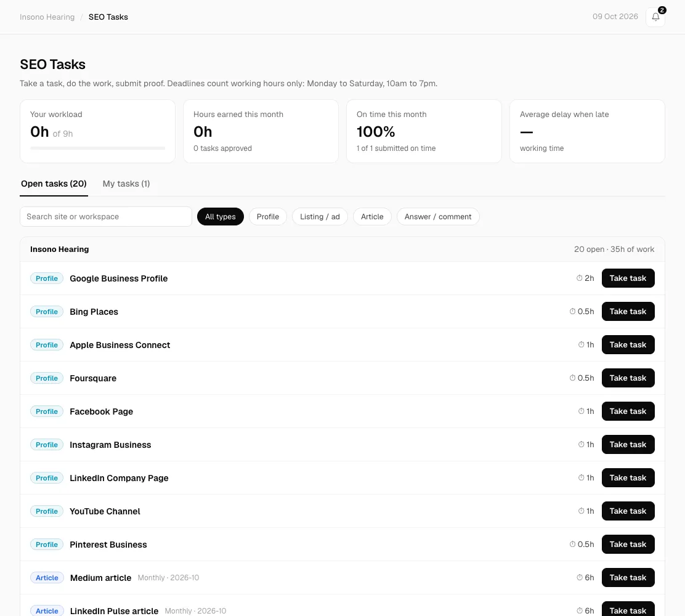Open the On time this month card
Image resolution: width=685 pixels, height=616 pixels.
click(x=424, y=131)
